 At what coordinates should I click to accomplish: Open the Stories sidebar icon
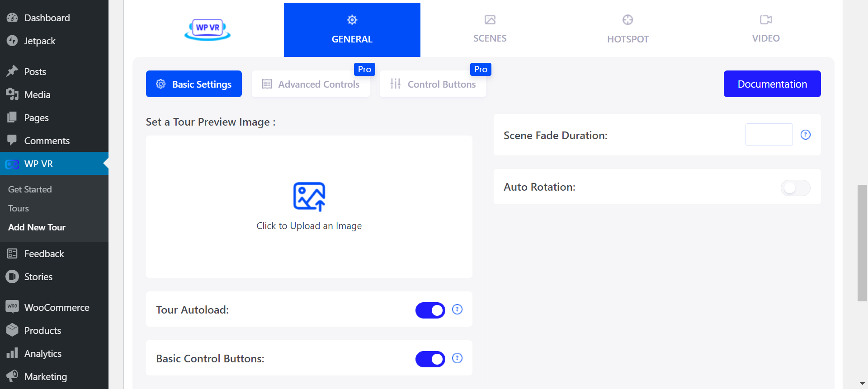[12, 277]
